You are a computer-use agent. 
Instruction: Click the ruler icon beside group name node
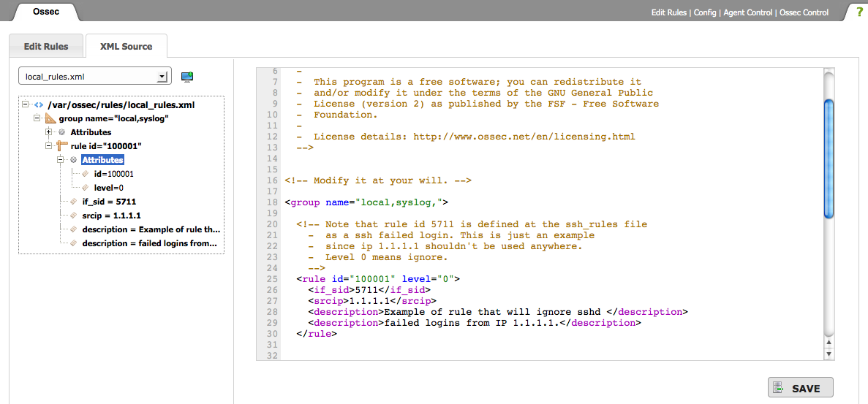point(50,118)
